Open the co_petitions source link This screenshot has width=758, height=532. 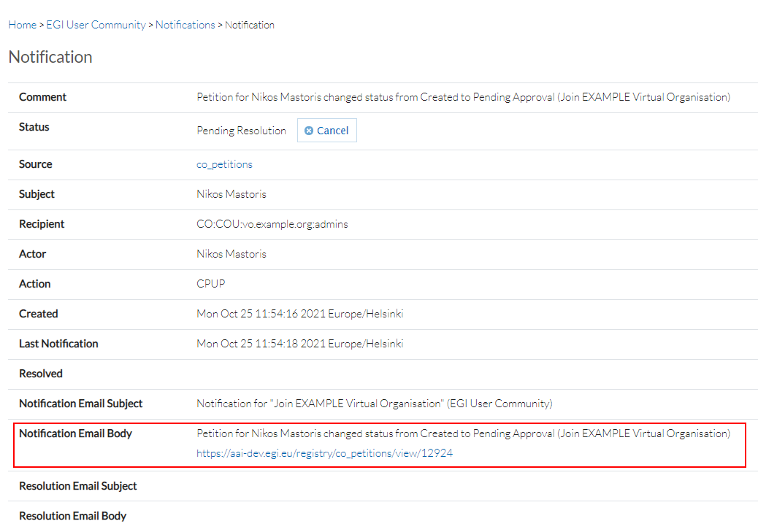tap(224, 164)
